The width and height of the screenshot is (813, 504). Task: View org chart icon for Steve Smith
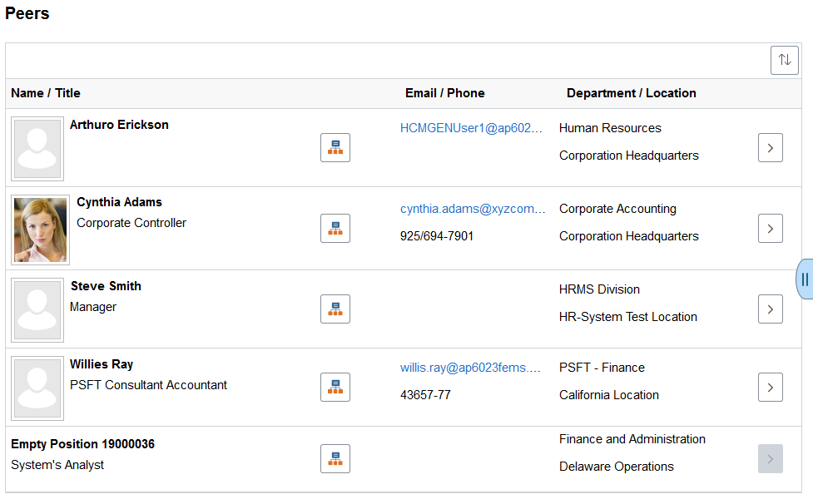335,309
